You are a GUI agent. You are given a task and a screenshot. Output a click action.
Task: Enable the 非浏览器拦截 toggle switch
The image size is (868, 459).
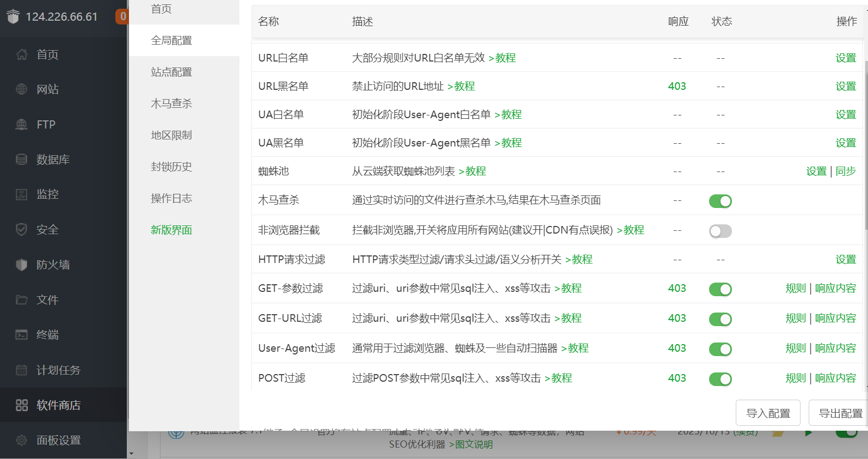[x=720, y=231]
